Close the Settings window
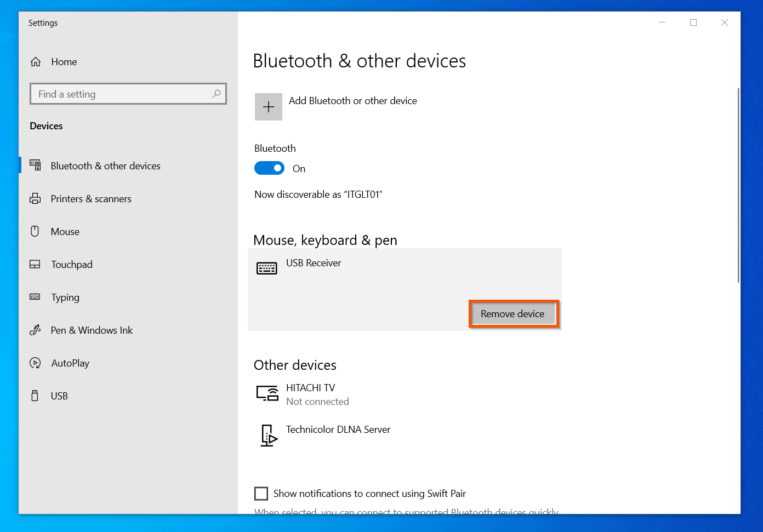This screenshot has width=763, height=532. click(x=725, y=22)
